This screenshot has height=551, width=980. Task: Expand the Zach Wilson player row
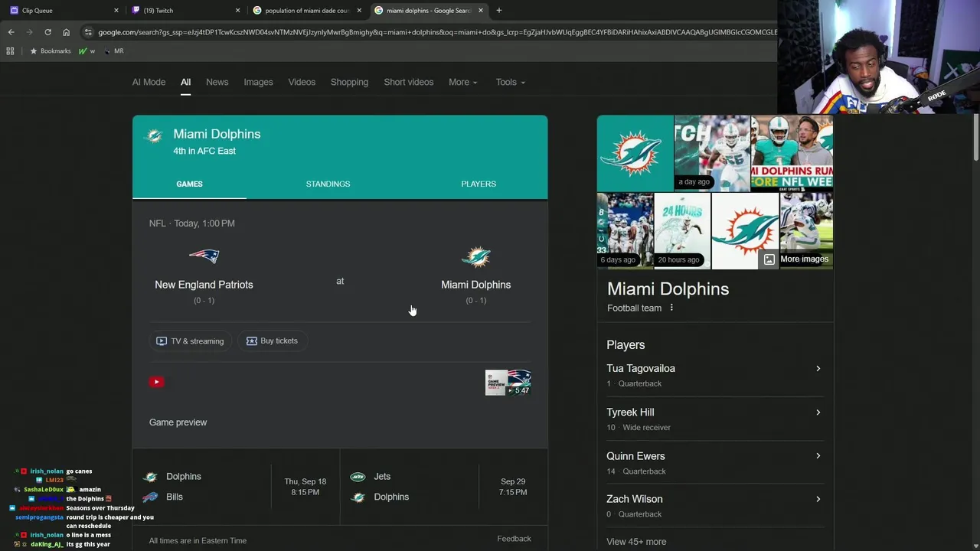tap(714, 506)
